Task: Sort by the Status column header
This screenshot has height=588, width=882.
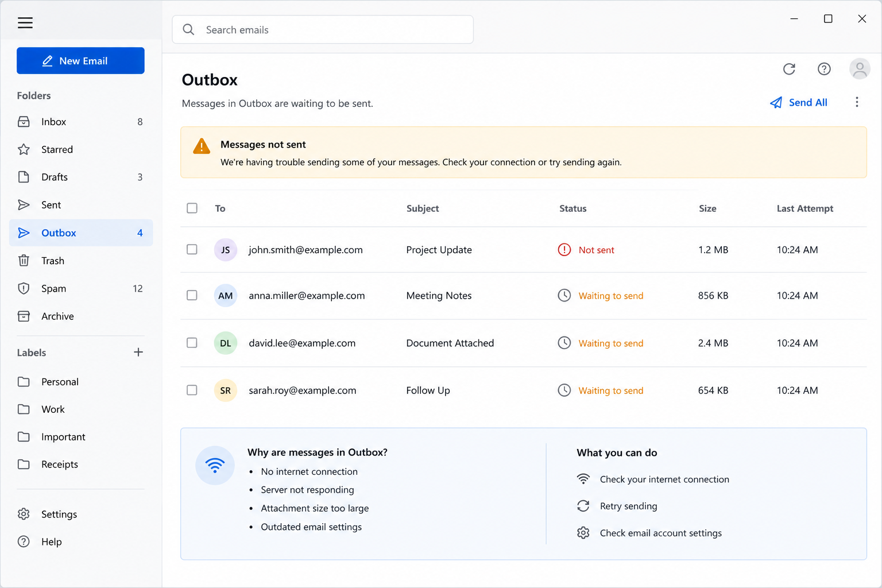Action: coord(573,208)
